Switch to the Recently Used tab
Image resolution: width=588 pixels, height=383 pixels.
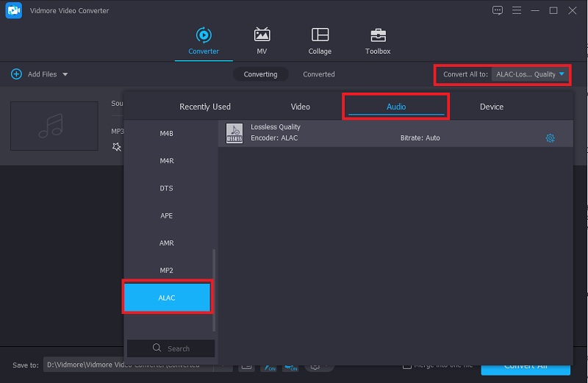(205, 107)
